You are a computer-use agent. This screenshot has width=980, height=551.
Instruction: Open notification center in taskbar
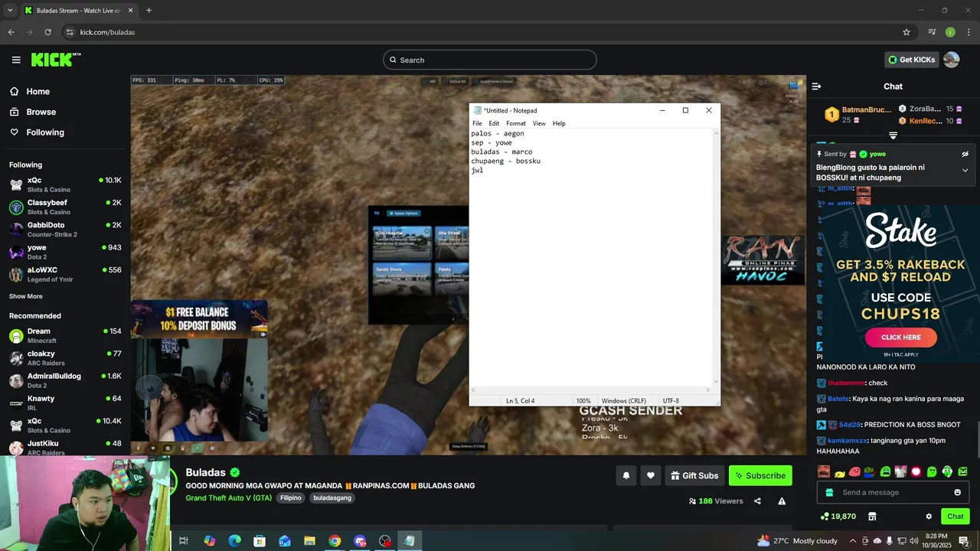click(x=964, y=541)
